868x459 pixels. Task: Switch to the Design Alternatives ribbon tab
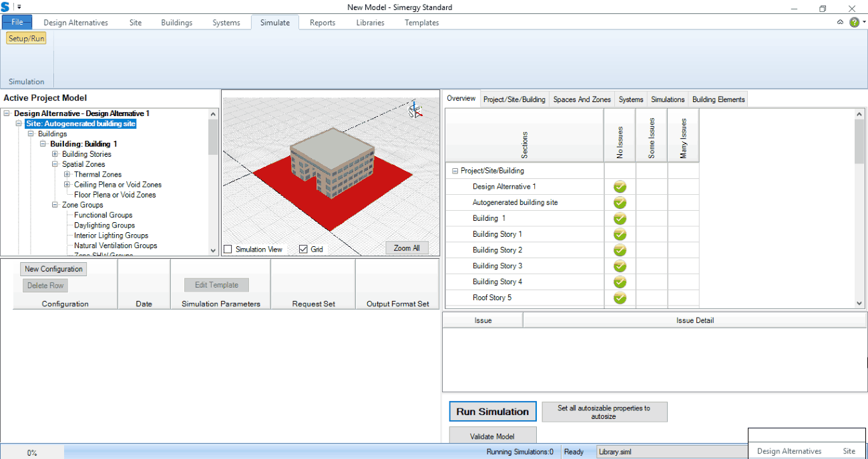tap(75, 23)
